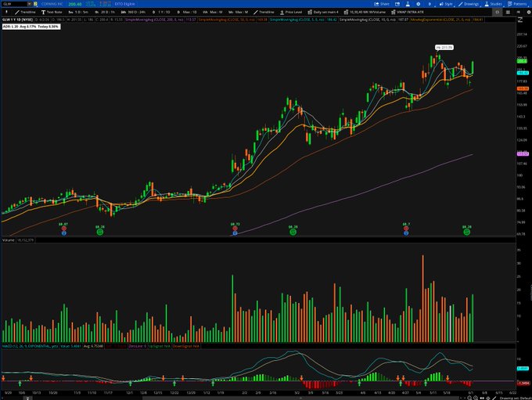Select the Price Level drawing tool
532x400 pixels.
pyautogui.click(x=291, y=12)
